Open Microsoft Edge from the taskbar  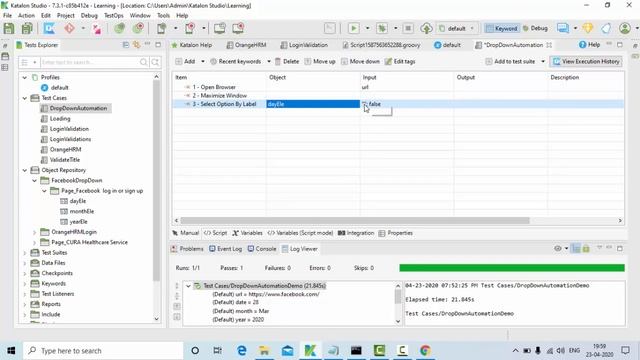coord(242,351)
